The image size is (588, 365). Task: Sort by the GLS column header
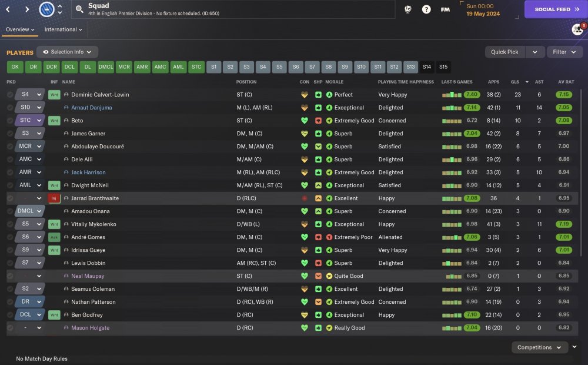coord(515,82)
